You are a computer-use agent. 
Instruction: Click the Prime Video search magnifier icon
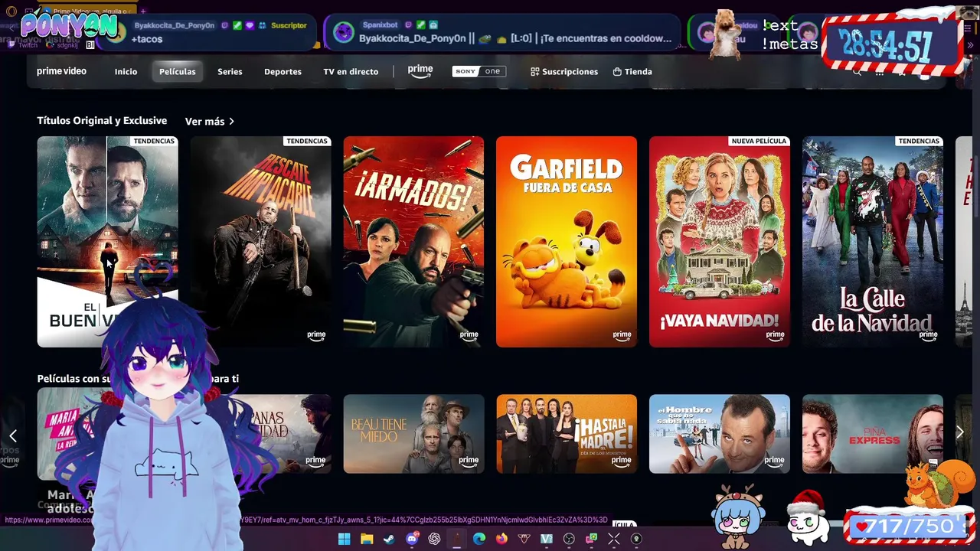857,72
